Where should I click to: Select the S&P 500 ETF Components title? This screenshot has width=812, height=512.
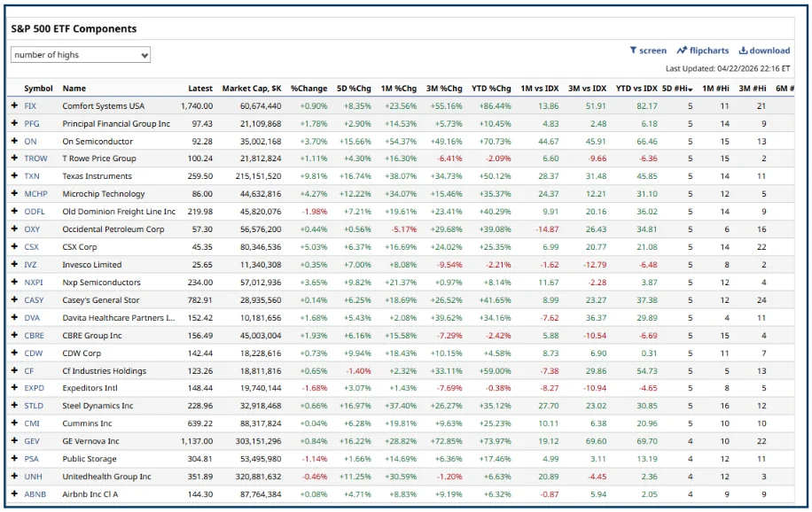(x=74, y=28)
